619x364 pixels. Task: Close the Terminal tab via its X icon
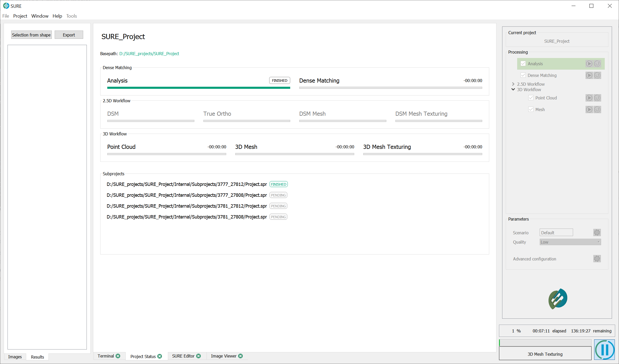[118, 356]
